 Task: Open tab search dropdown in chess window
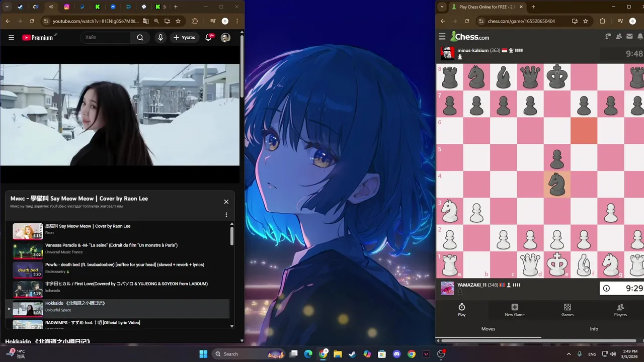point(442,7)
